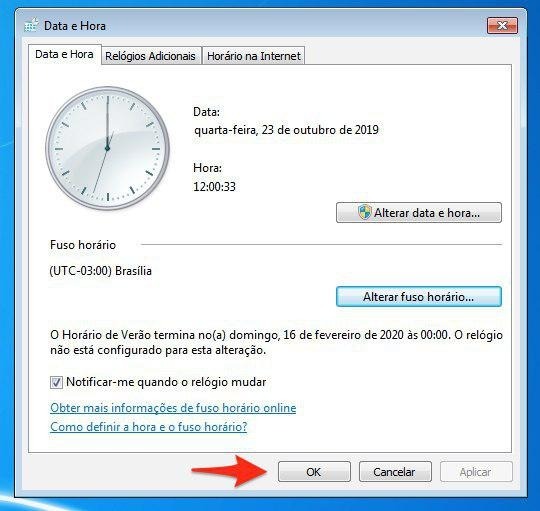Click the analog clock face

[x=107, y=148]
